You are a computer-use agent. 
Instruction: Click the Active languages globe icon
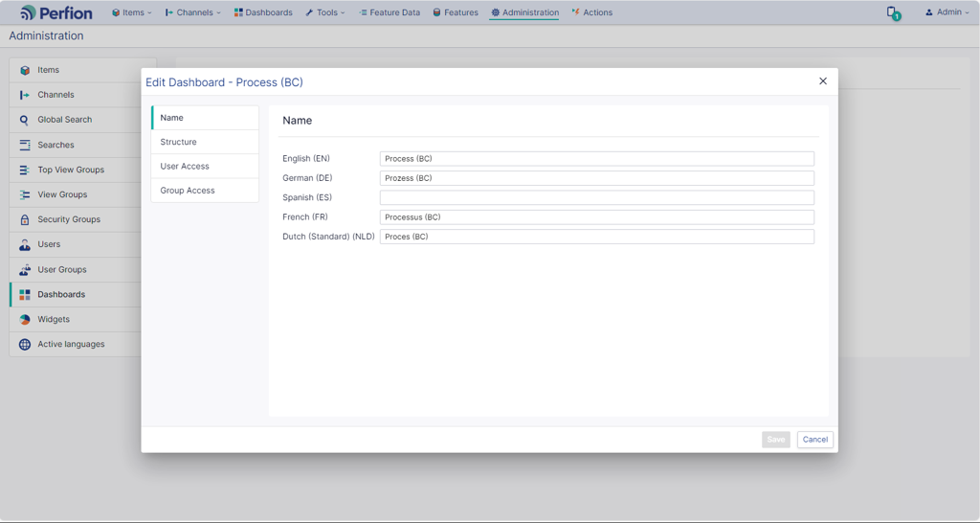point(24,345)
